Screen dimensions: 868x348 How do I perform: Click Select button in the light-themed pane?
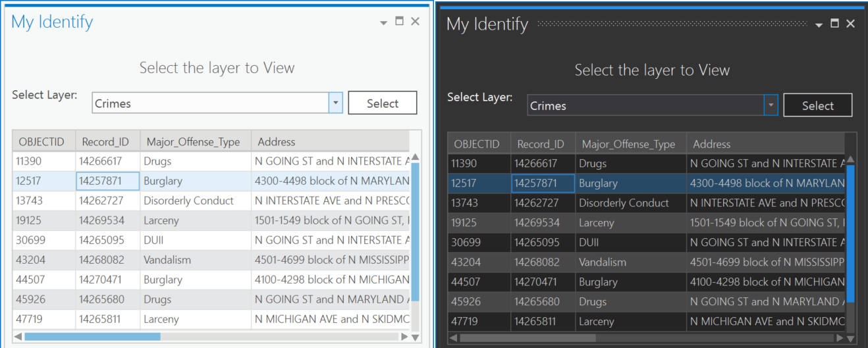click(382, 103)
